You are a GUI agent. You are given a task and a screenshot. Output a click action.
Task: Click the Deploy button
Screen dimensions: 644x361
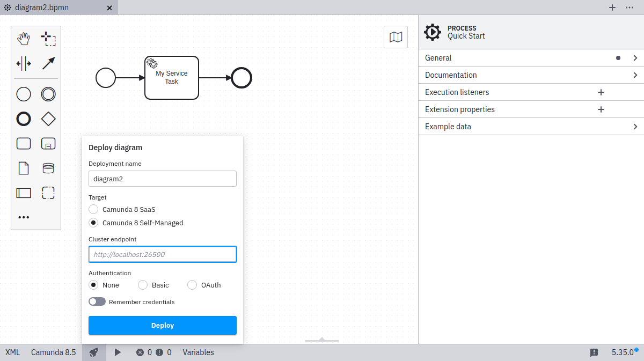click(x=162, y=325)
